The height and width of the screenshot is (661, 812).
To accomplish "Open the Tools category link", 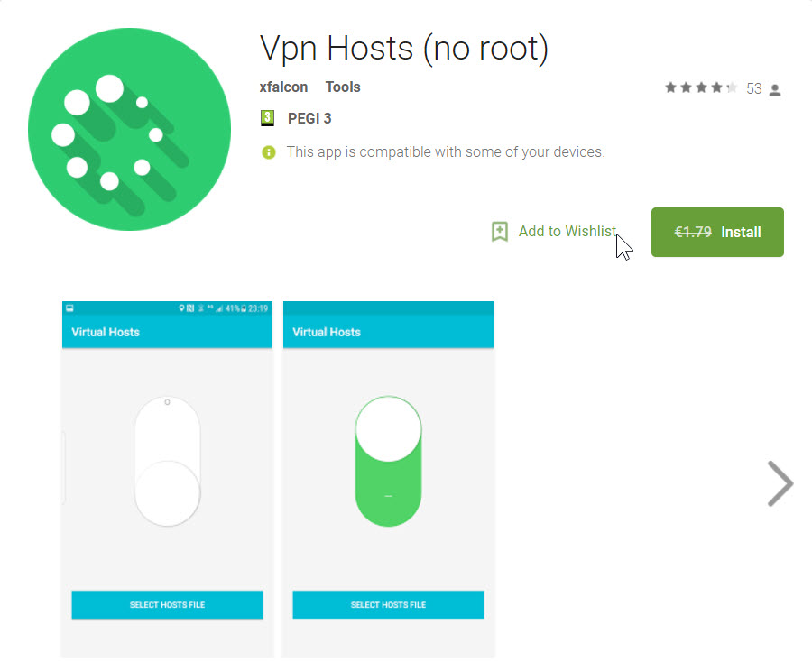I will [343, 87].
